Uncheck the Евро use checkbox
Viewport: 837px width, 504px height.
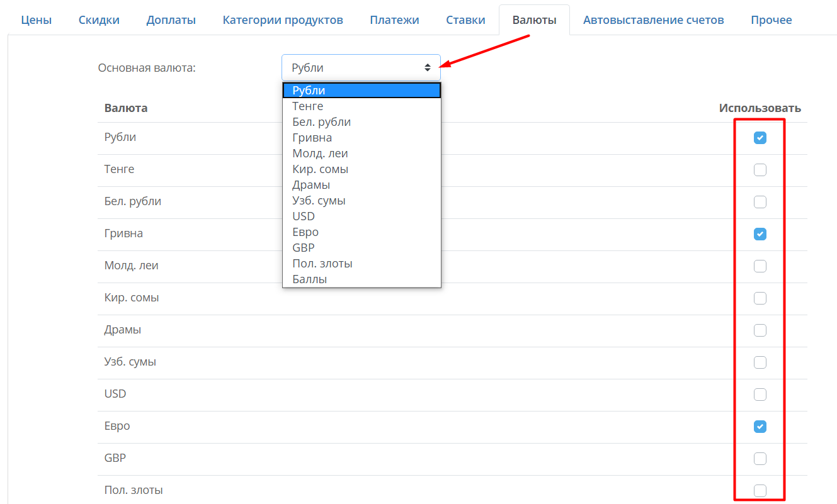tap(760, 427)
